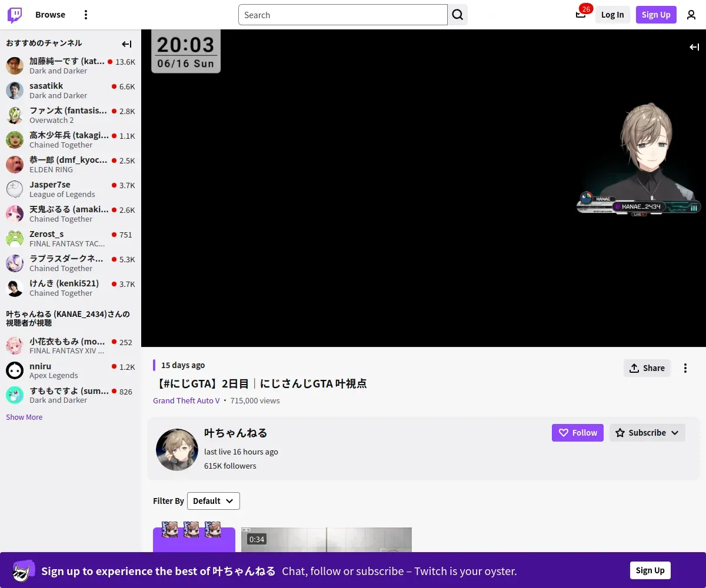This screenshot has width=706, height=588.
Task: Open the user profile icon menu
Action: [691, 15]
